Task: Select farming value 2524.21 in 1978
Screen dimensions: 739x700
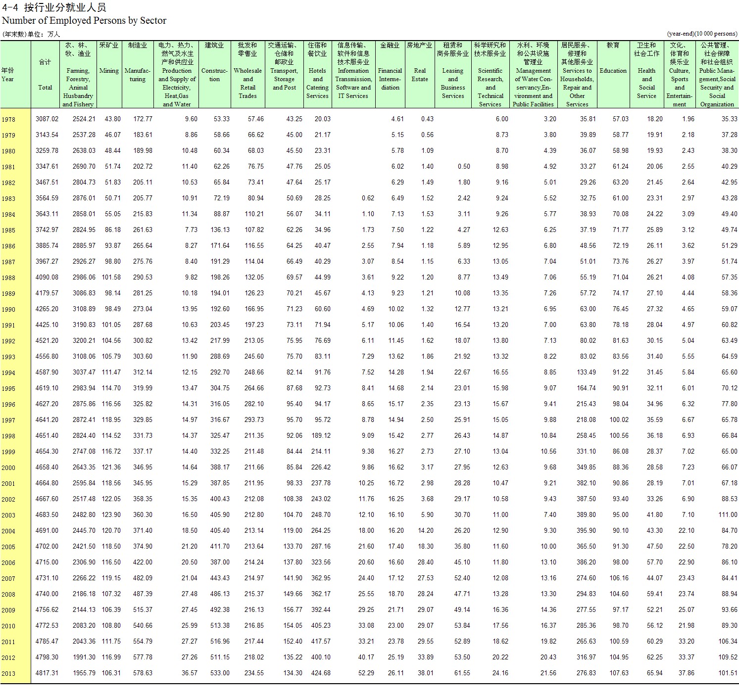Action: (x=84, y=119)
